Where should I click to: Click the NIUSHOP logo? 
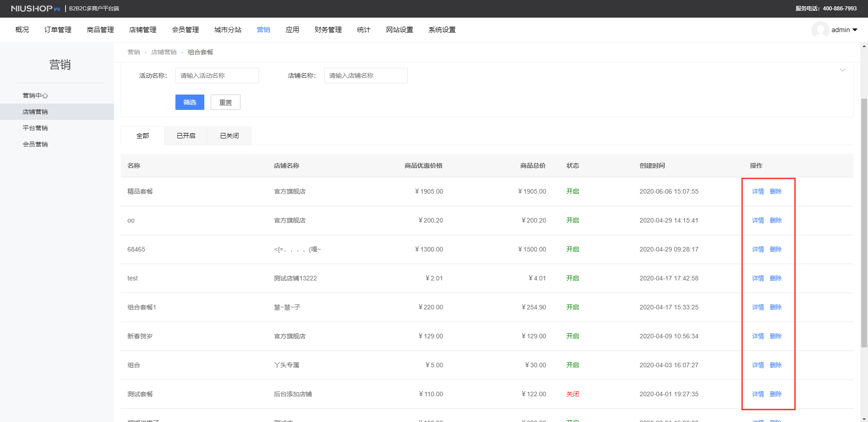click(35, 9)
